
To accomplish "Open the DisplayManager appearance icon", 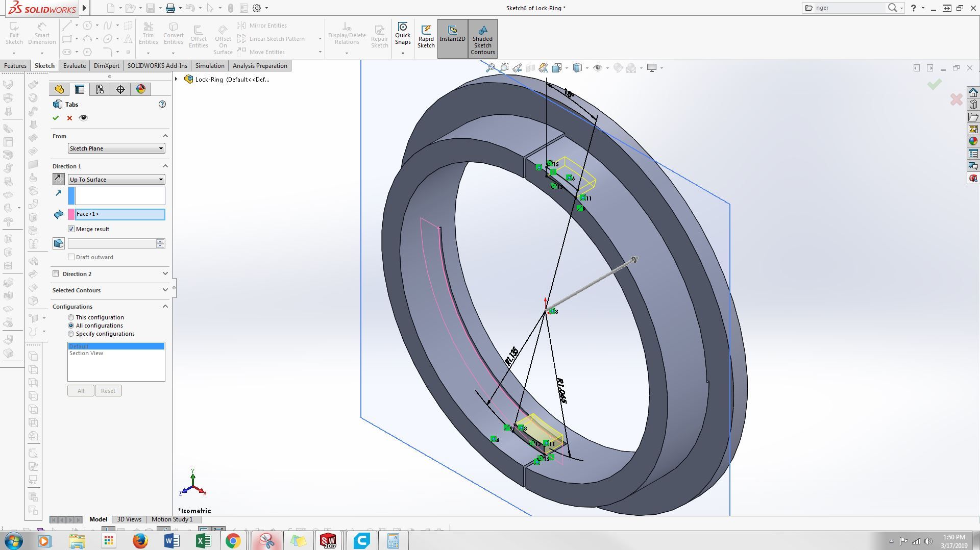I will (141, 89).
